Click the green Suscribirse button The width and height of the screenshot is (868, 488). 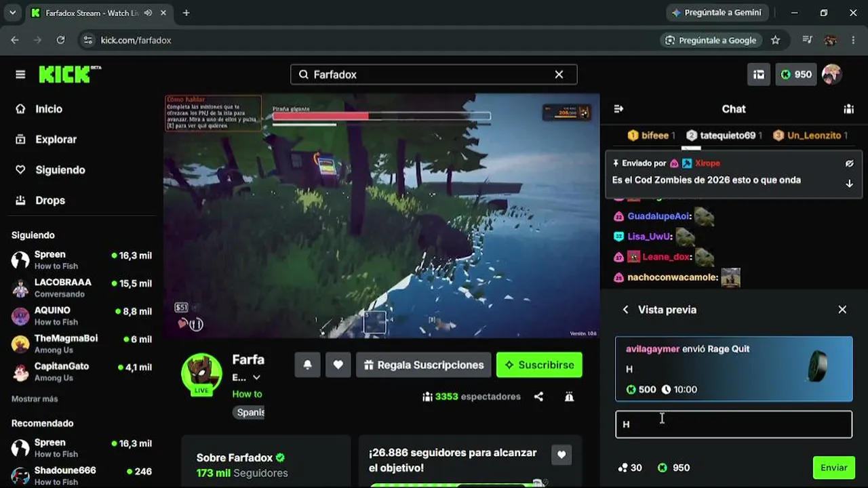pyautogui.click(x=539, y=365)
